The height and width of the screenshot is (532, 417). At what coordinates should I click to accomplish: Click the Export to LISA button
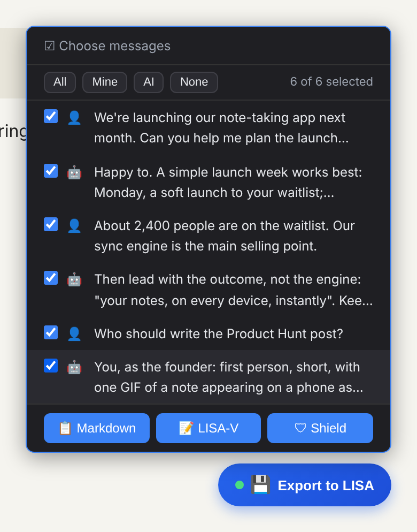click(304, 485)
